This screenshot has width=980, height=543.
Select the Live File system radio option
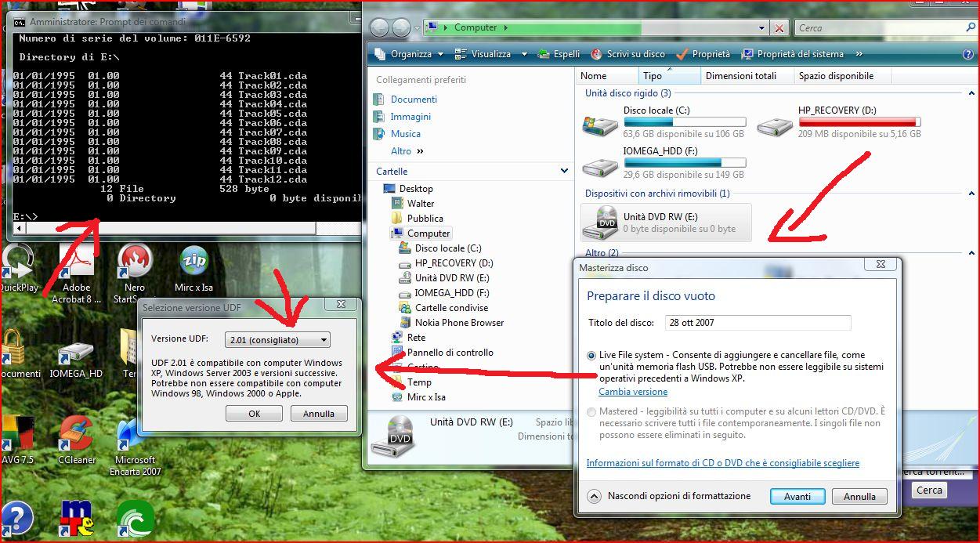pos(592,355)
